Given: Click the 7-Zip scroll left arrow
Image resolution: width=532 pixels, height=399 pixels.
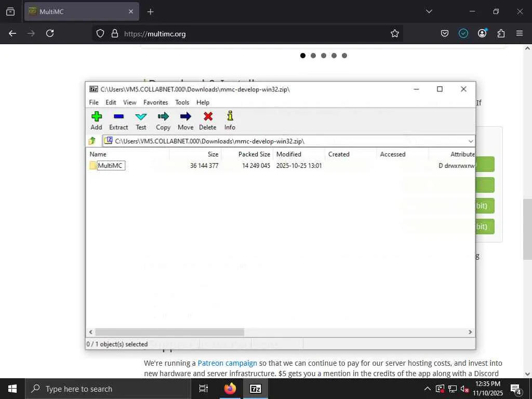Looking at the screenshot, I should [90, 332].
